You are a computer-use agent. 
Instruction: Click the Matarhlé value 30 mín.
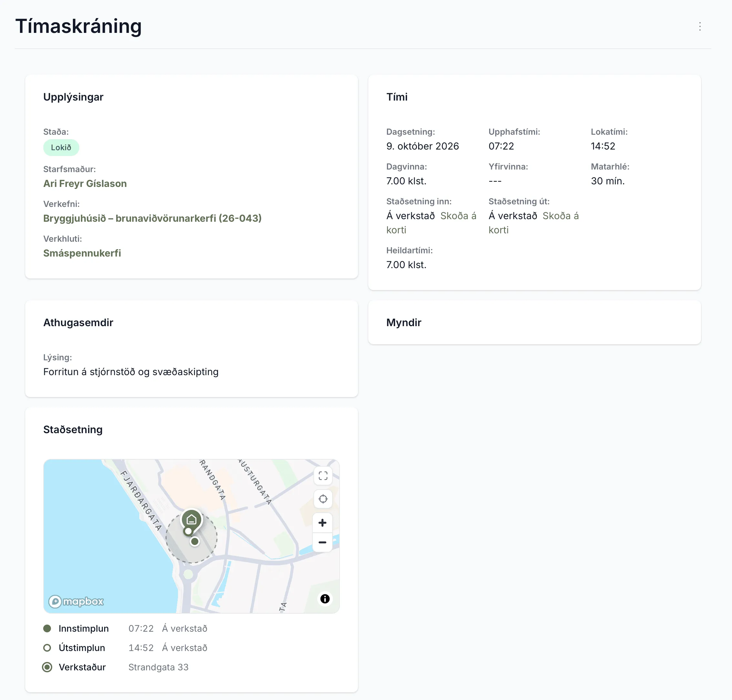pos(607,181)
